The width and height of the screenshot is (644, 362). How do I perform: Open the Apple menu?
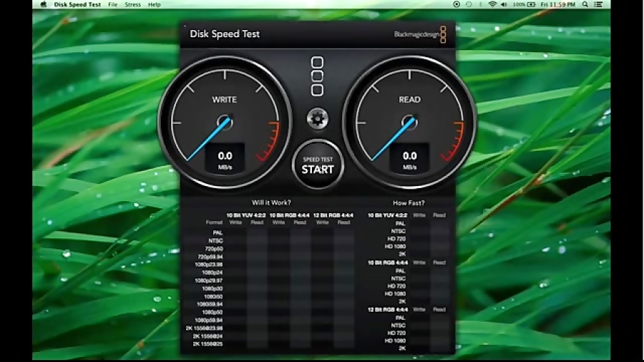pos(44,4)
